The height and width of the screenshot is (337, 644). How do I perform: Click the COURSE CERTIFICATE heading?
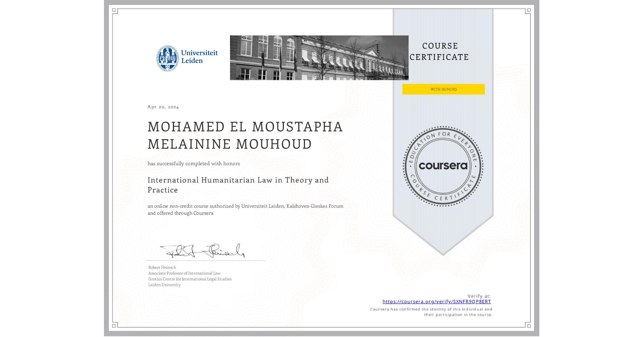click(438, 52)
